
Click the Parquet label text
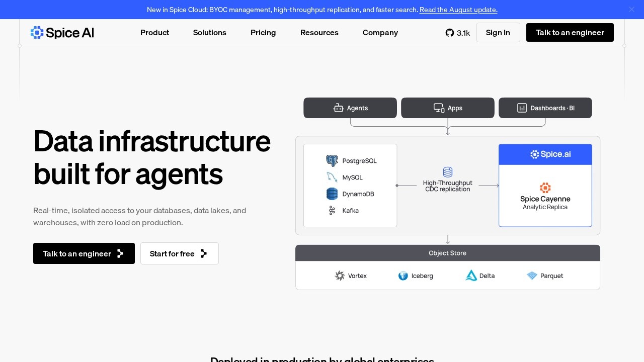pyautogui.click(x=552, y=276)
